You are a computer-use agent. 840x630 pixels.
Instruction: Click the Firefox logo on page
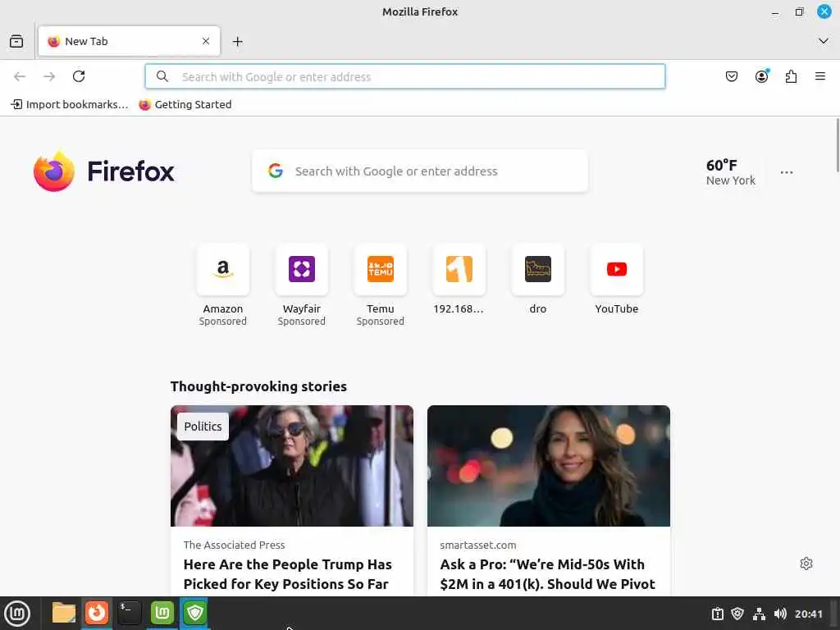[x=104, y=171]
